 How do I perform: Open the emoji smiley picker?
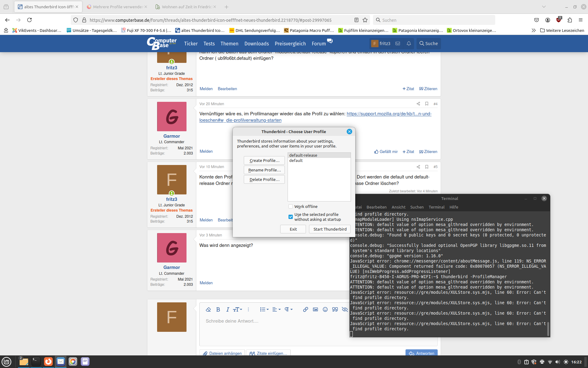coord(325,309)
